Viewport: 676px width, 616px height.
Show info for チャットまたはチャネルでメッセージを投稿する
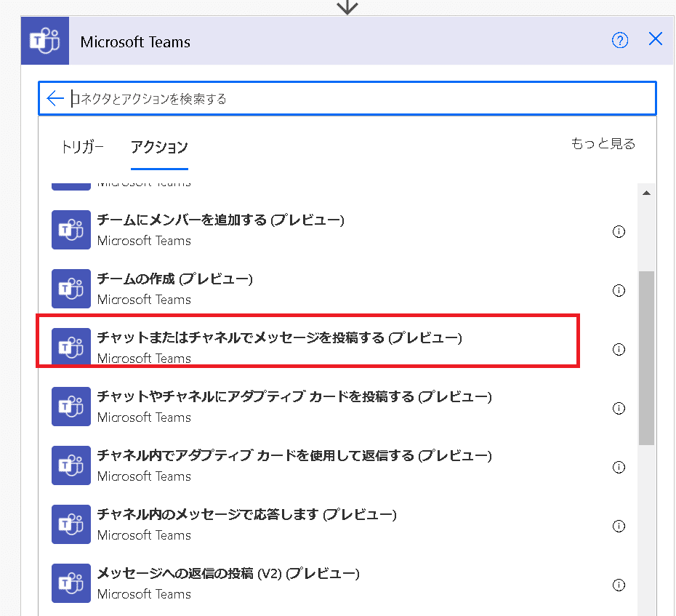pos(619,349)
